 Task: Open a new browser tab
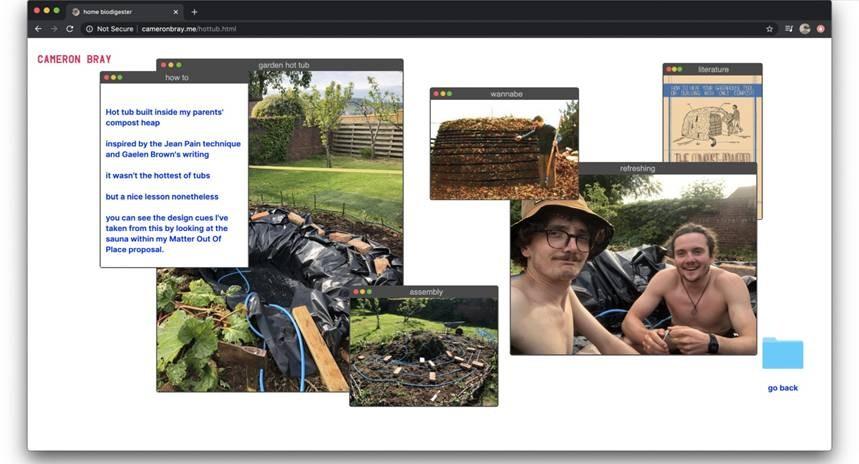pos(194,12)
